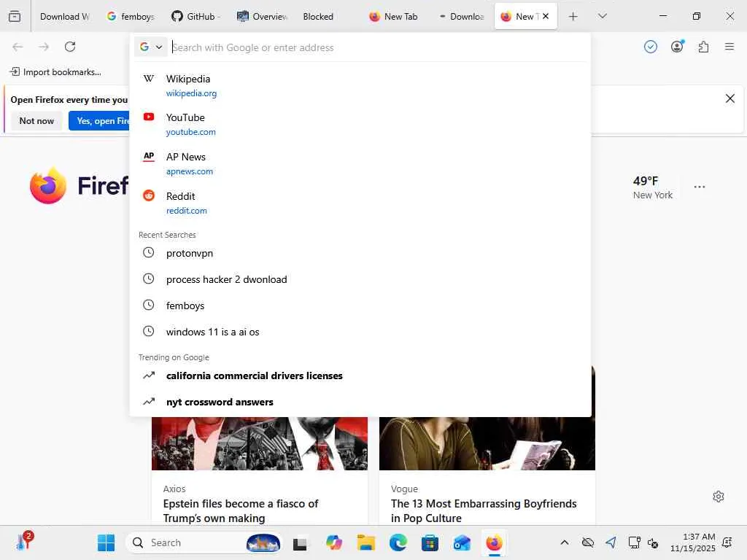Select the AP News suggestion
The image size is (747, 560).
(x=360, y=163)
